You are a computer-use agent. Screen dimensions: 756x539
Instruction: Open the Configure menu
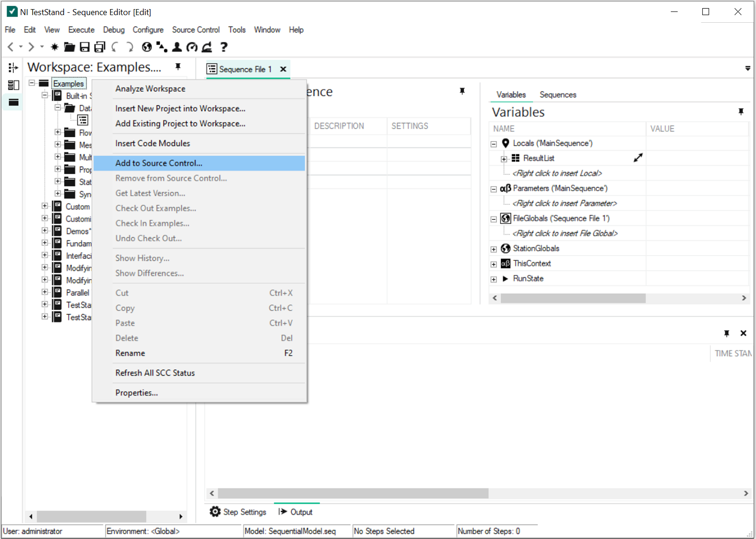[148, 30]
